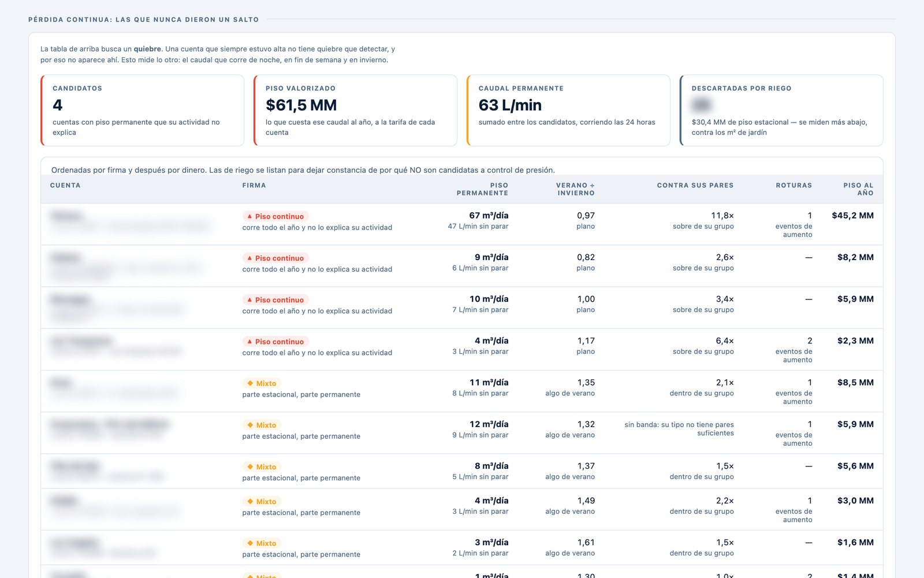This screenshot has width=924, height=578.
Task: Select the DESCARTADAS POR RIEGO card
Action: (x=782, y=110)
